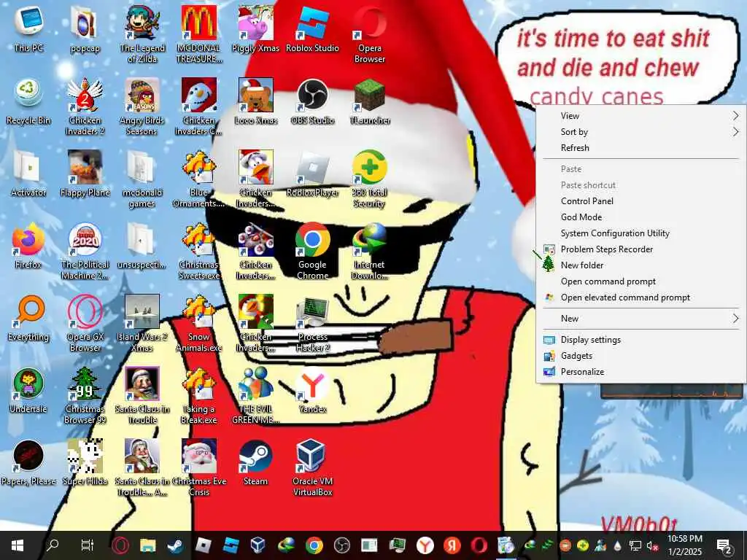
Task: Open Steam desktop shortcut
Action: point(256,463)
